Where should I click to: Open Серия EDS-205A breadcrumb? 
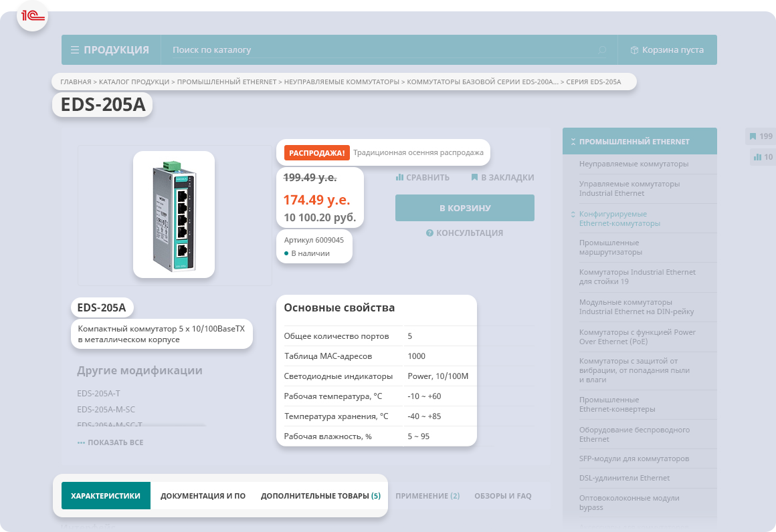[593, 82]
